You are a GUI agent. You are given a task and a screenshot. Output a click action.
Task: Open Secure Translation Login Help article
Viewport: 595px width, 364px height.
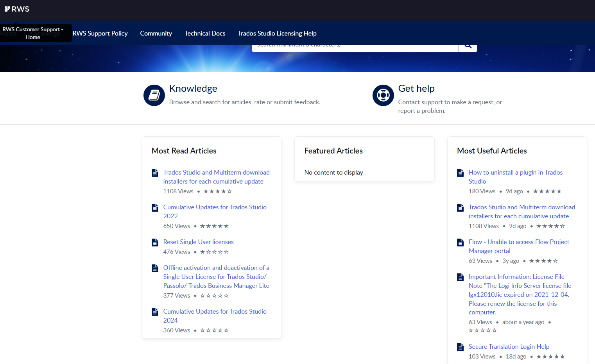pos(509,347)
